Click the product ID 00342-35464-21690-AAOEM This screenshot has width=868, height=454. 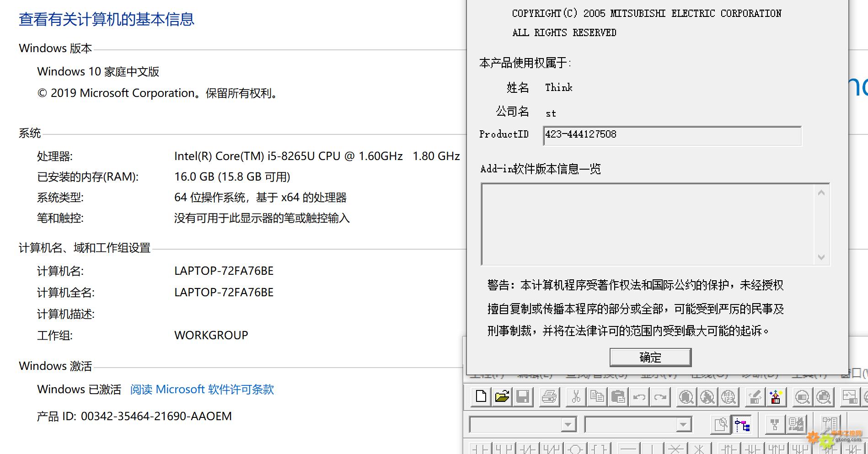tap(156, 416)
